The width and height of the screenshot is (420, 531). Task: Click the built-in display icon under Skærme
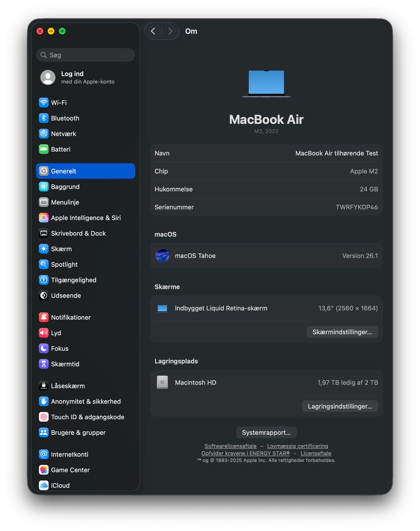(x=162, y=308)
